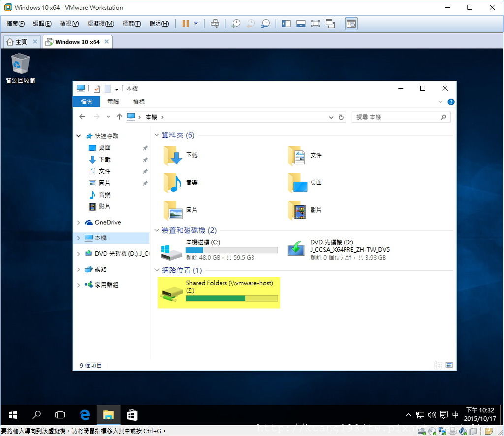
Task: Open the 檔案 ribbon tab in Explorer
Action: pos(87,101)
